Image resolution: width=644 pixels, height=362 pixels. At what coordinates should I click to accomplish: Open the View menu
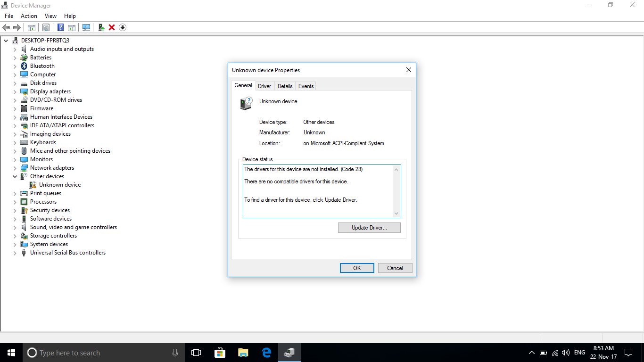click(x=50, y=16)
